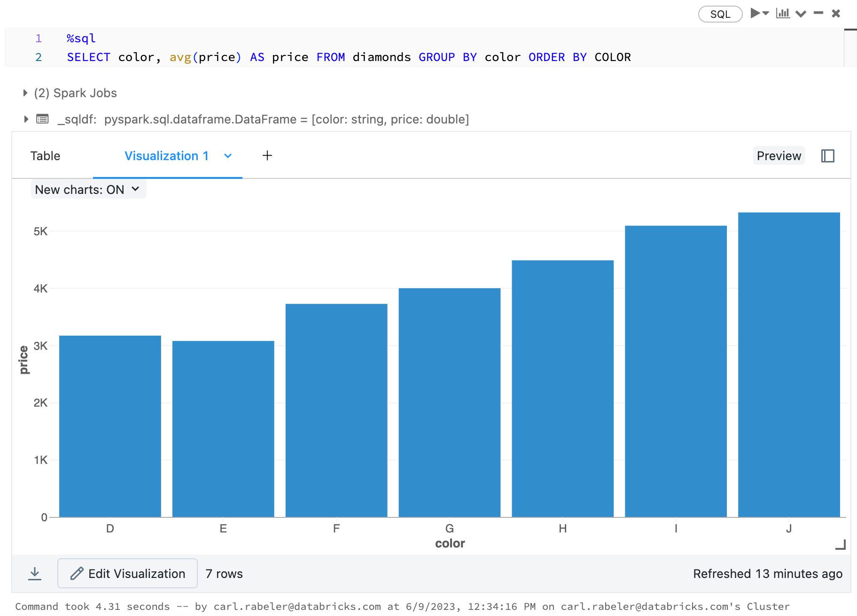Toggle New charts off
This screenshot has width=857, height=616.
[x=88, y=189]
